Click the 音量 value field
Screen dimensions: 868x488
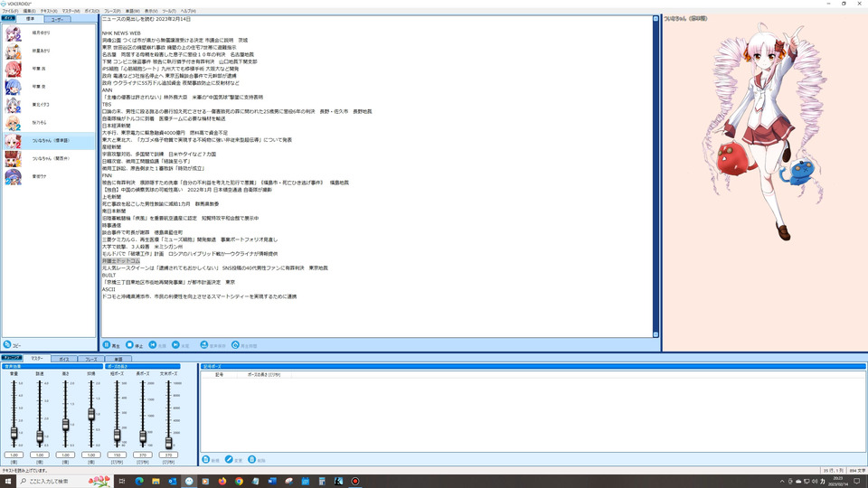coord(14,455)
